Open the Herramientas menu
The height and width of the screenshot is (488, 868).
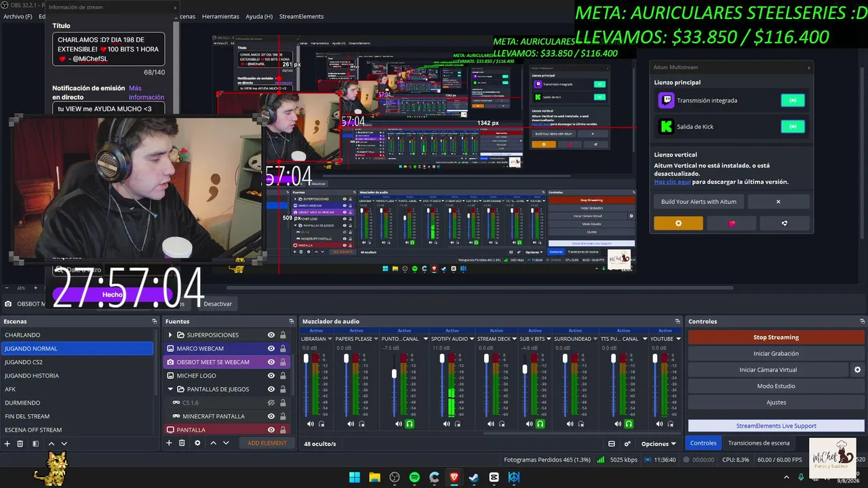(220, 16)
